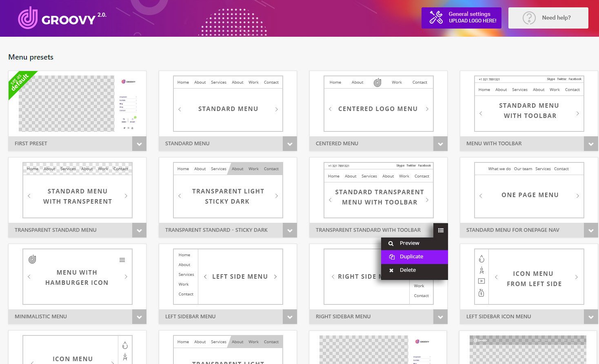Click the X icon beside Delete
The height and width of the screenshot is (364, 599).
tap(391, 271)
